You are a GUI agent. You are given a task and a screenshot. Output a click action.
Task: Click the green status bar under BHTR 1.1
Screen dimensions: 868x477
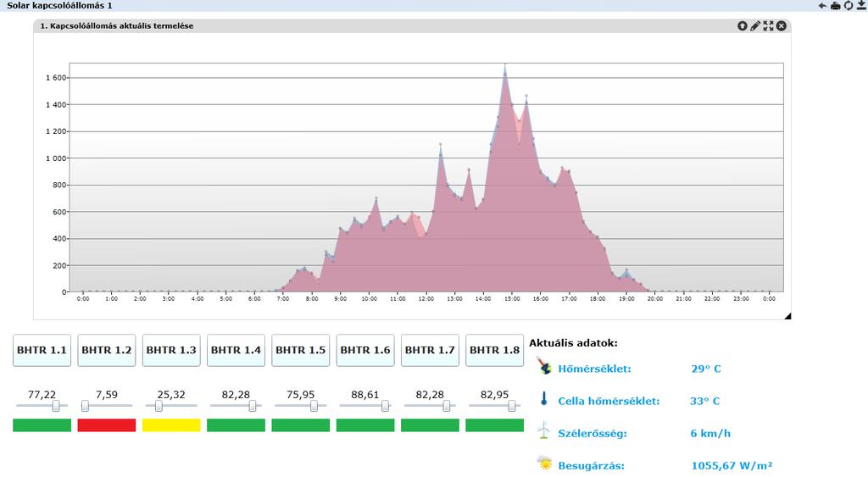click(x=42, y=425)
